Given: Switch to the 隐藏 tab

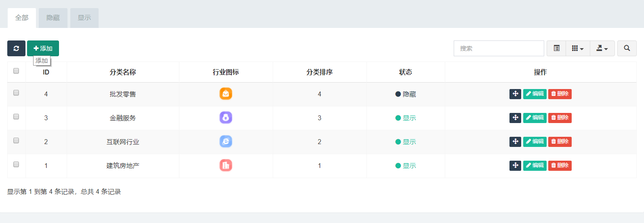Looking at the screenshot, I should (x=53, y=18).
